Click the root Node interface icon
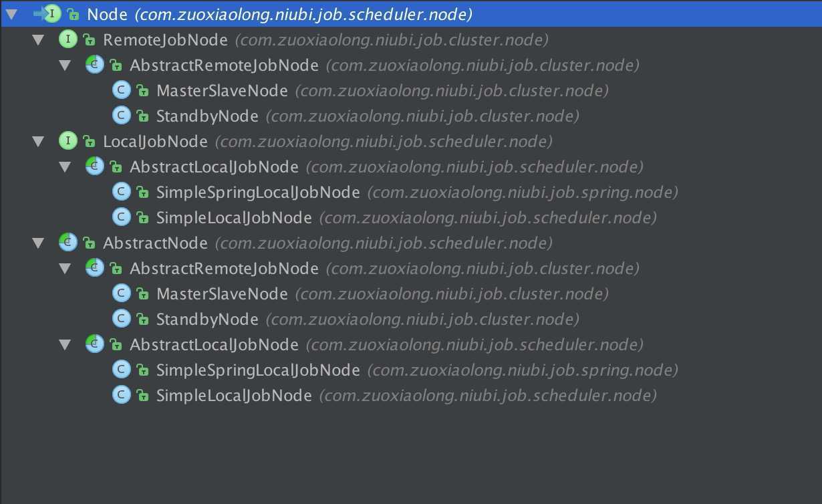 pos(53,14)
